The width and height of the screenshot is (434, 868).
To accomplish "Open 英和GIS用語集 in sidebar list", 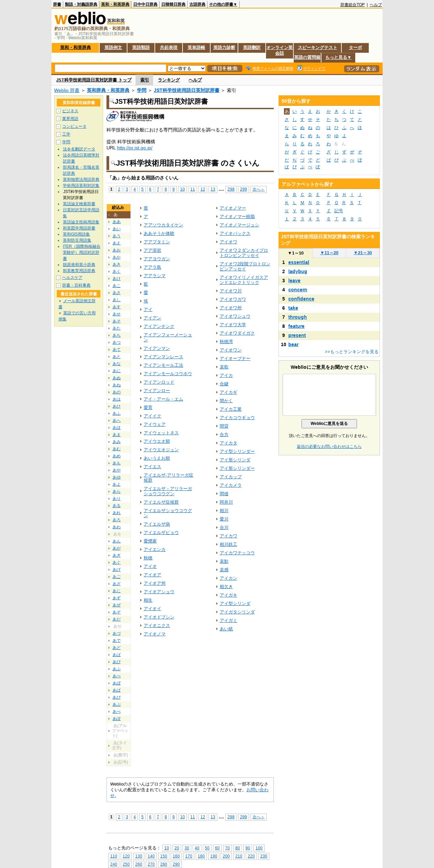I will click(x=76, y=234).
